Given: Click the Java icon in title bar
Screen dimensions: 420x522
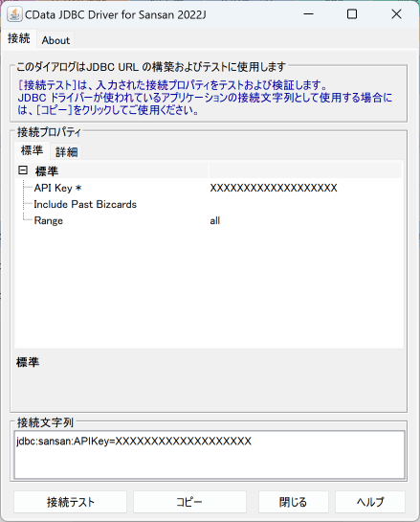Looking at the screenshot, I should (14, 14).
